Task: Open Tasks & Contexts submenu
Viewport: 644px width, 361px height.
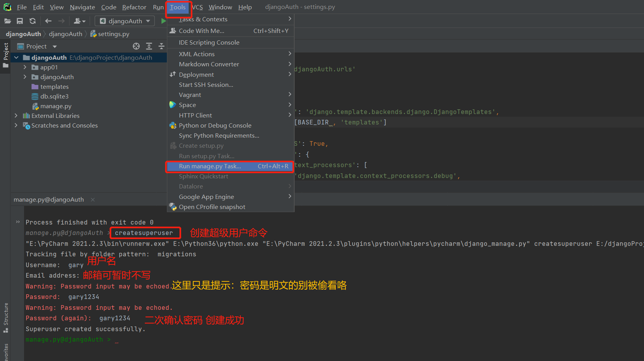Action: coord(231,19)
